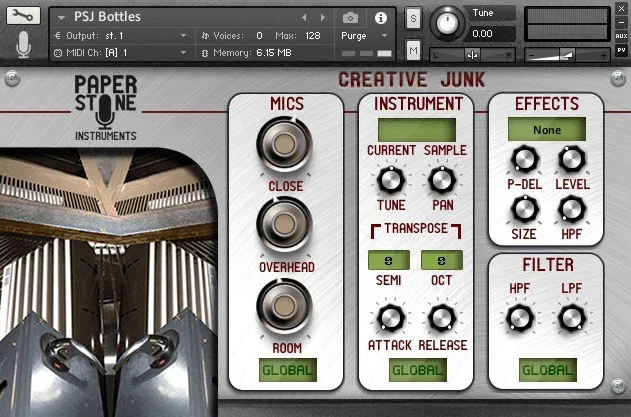Viewport: 631px width, 417px height.
Task: Click the RELEASE knob
Action: [x=442, y=318]
